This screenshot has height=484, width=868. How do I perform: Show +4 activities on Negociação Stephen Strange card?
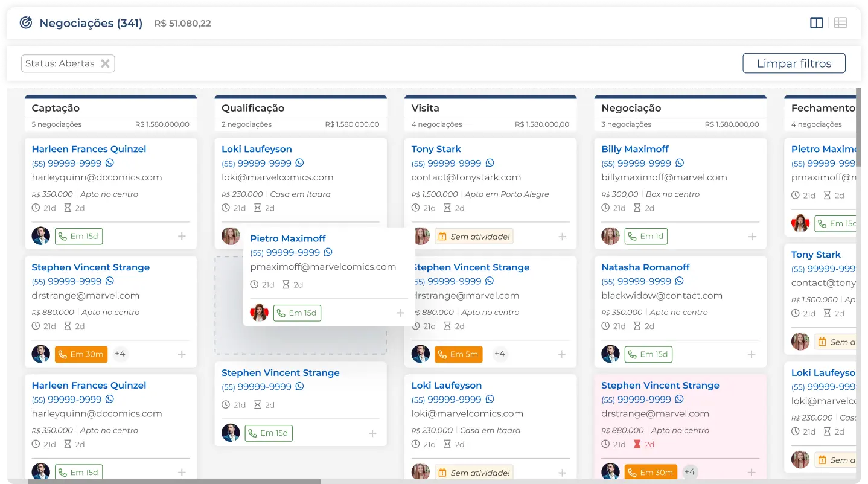(690, 473)
